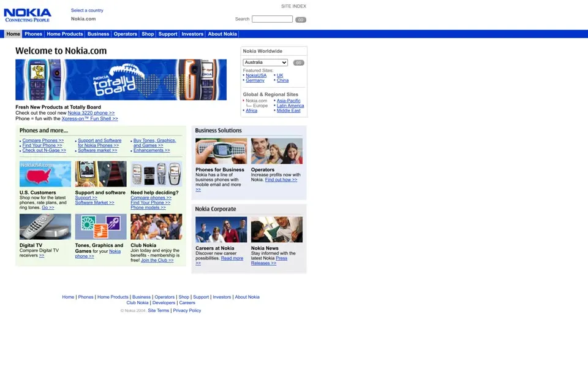Viewport: 588px width, 368px height.
Task: Expand the Australia country dropdown
Action: (265, 63)
